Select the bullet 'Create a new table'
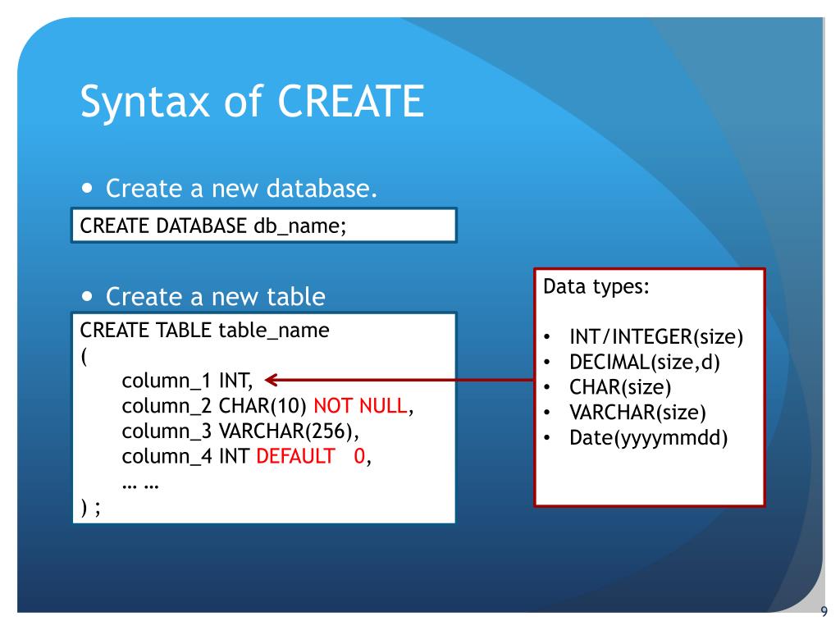Image resolution: width=840 pixels, height=630 pixels. pos(216,296)
